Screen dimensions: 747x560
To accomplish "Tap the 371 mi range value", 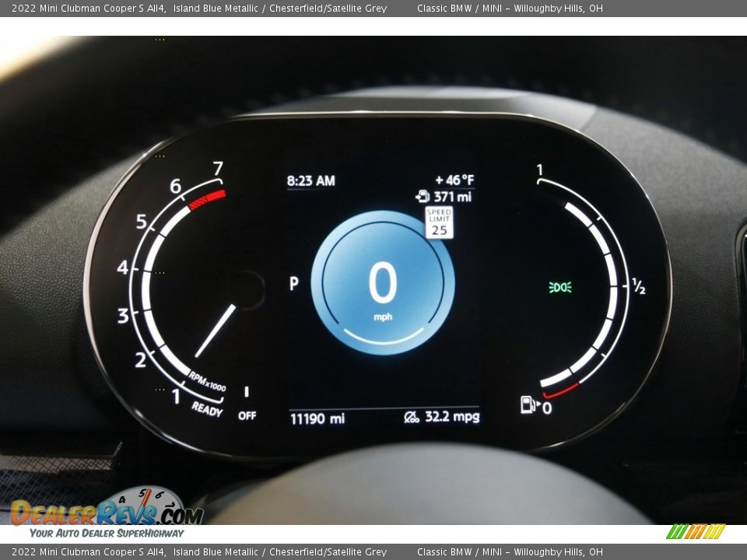I will pyautogui.click(x=452, y=197).
